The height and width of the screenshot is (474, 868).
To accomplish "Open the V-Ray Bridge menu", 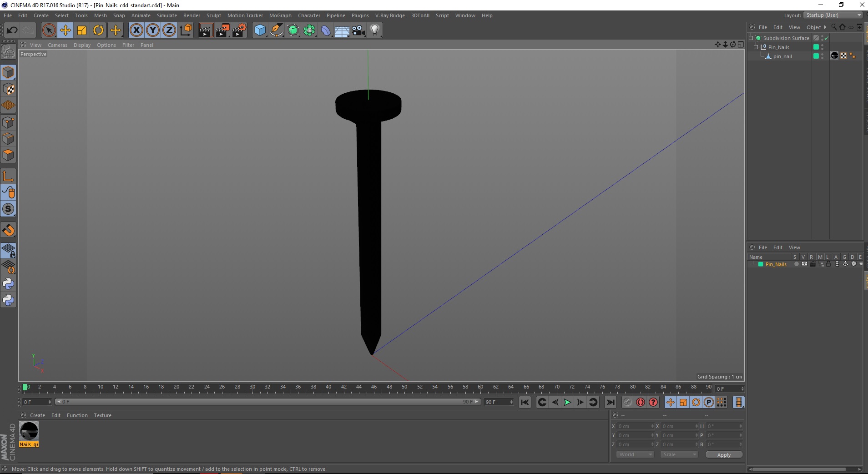I will (x=390, y=15).
